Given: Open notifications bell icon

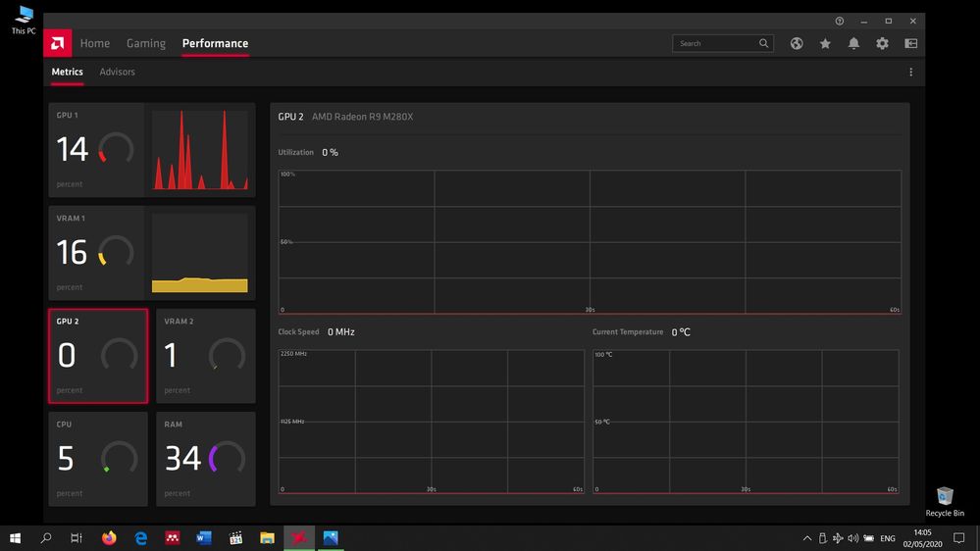Looking at the screenshot, I should click(x=853, y=43).
